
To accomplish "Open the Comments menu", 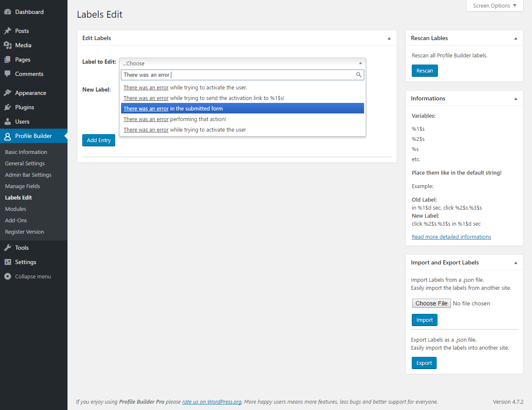I will (x=34, y=74).
